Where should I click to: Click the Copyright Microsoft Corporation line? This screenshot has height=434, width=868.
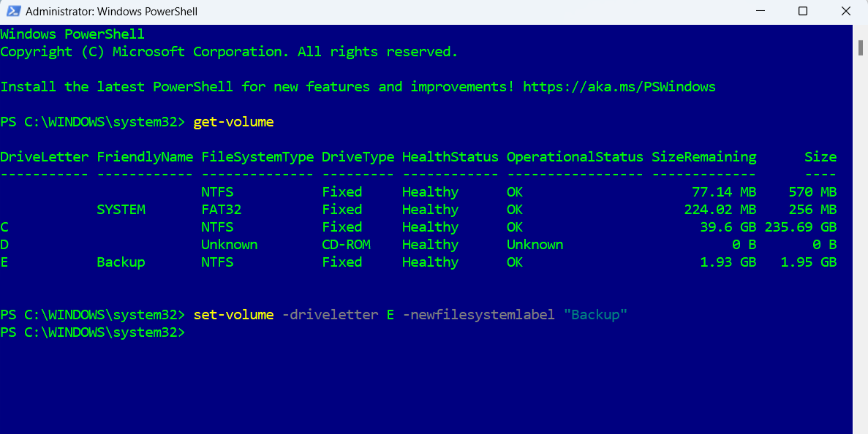pyautogui.click(x=229, y=52)
